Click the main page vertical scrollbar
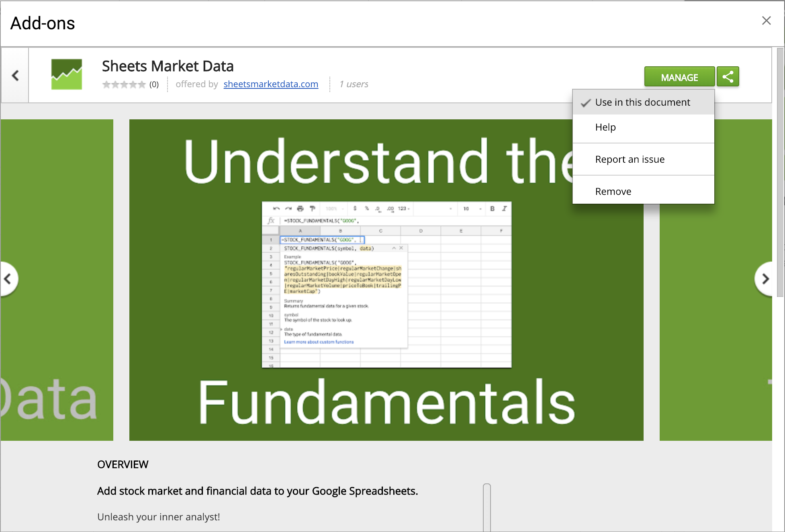Viewport: 785px width, 532px height. [x=780, y=172]
